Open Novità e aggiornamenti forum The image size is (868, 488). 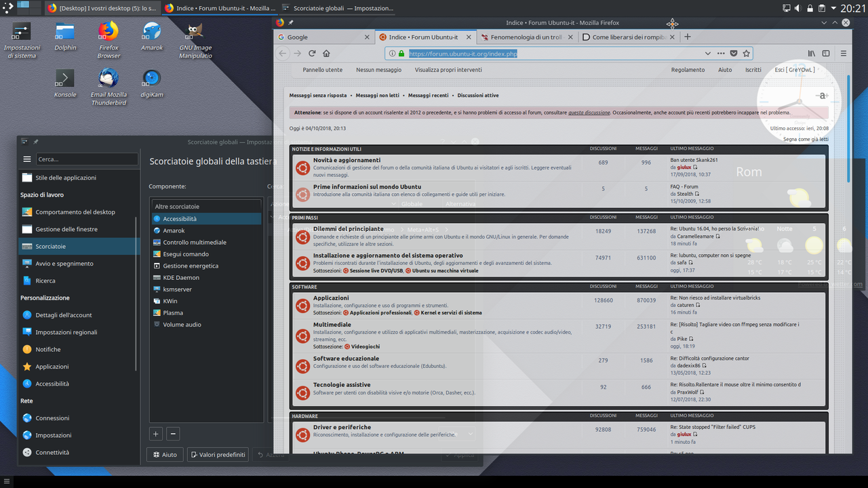tap(347, 160)
